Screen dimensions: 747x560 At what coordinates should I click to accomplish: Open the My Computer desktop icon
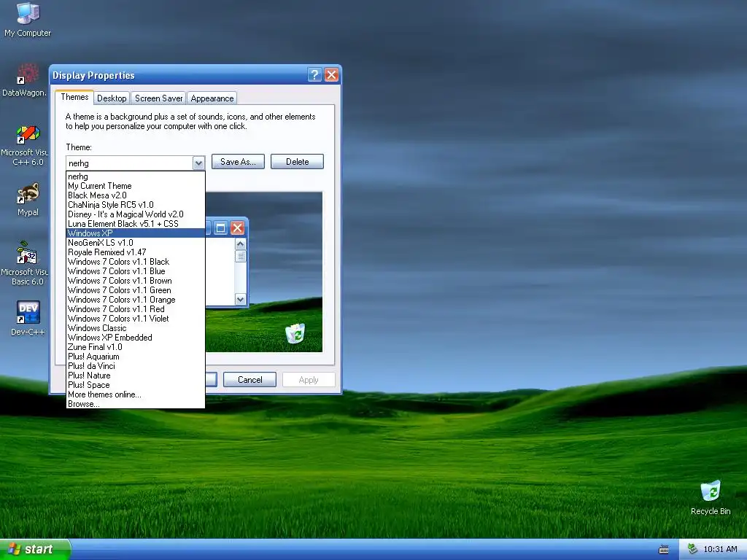click(28, 19)
